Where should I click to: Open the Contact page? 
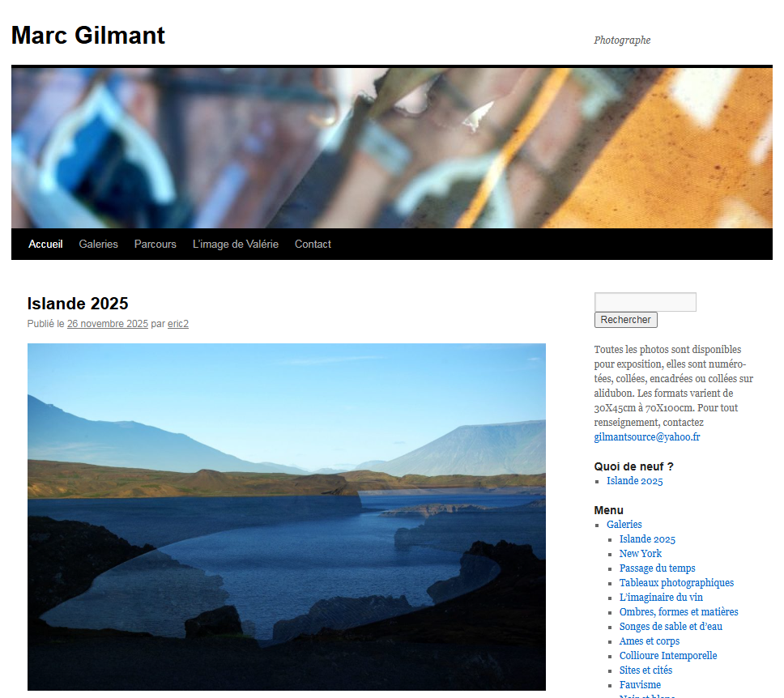pos(313,244)
